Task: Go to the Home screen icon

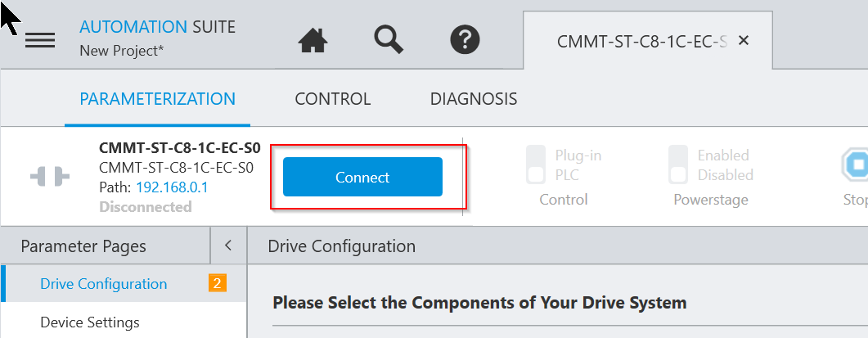Action: [x=313, y=40]
